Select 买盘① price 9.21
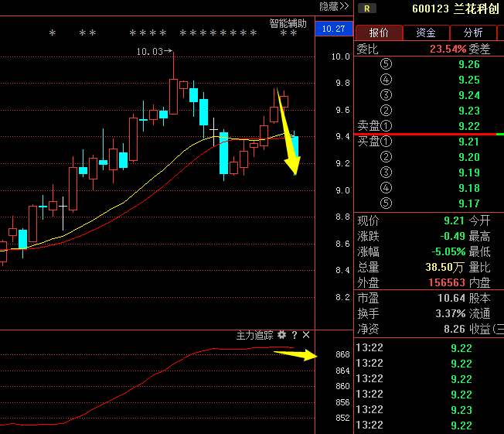 pos(468,142)
